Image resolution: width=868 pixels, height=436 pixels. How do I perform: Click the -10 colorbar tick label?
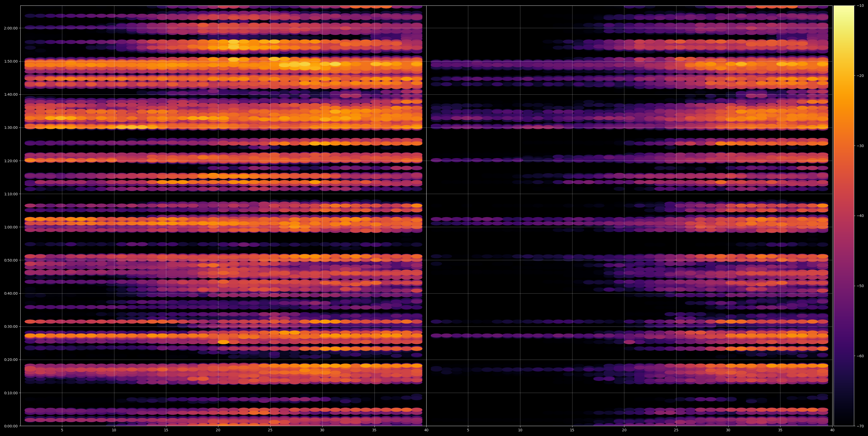[x=860, y=5]
